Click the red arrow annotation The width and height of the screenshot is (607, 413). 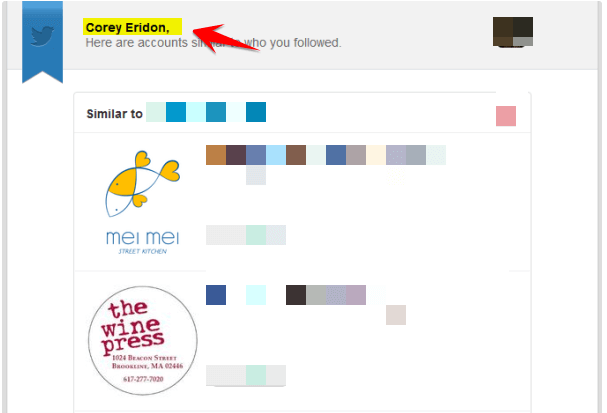[225, 38]
